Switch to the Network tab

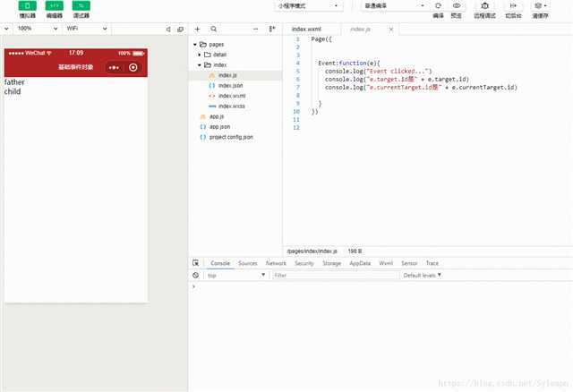(276, 263)
